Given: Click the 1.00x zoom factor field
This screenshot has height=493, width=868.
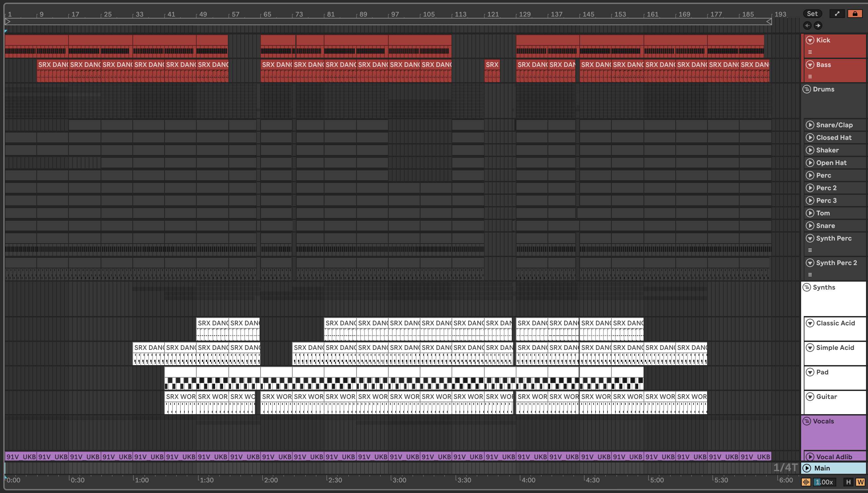Looking at the screenshot, I should point(824,482).
